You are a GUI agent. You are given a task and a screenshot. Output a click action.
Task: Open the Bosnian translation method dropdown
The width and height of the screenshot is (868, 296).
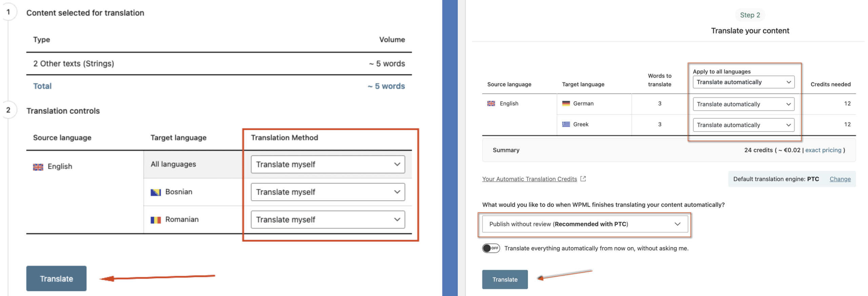[x=327, y=192]
